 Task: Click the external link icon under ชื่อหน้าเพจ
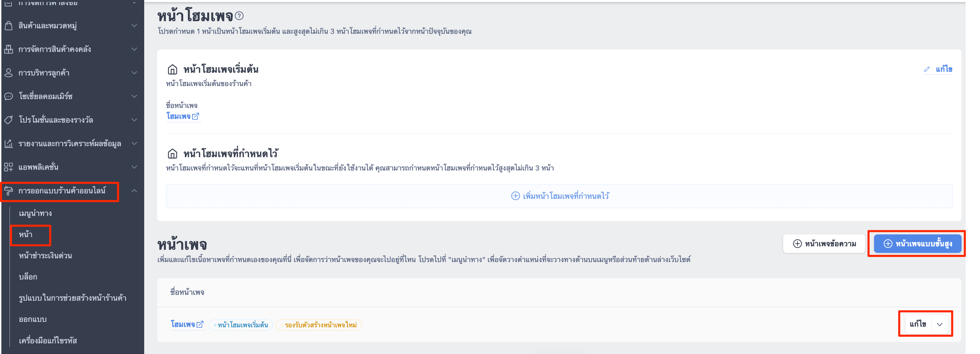[195, 117]
